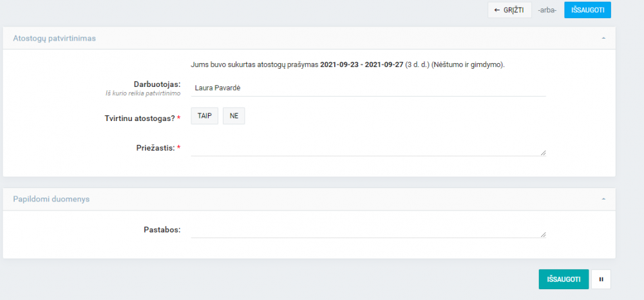The image size is (644, 300).
Task: Select NE to reject the vacation
Action: pos(234,116)
